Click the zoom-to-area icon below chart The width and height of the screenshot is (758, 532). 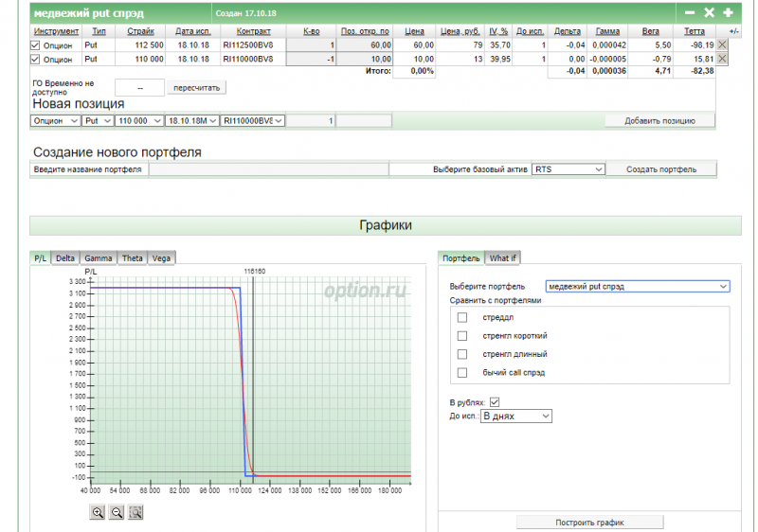(x=135, y=512)
